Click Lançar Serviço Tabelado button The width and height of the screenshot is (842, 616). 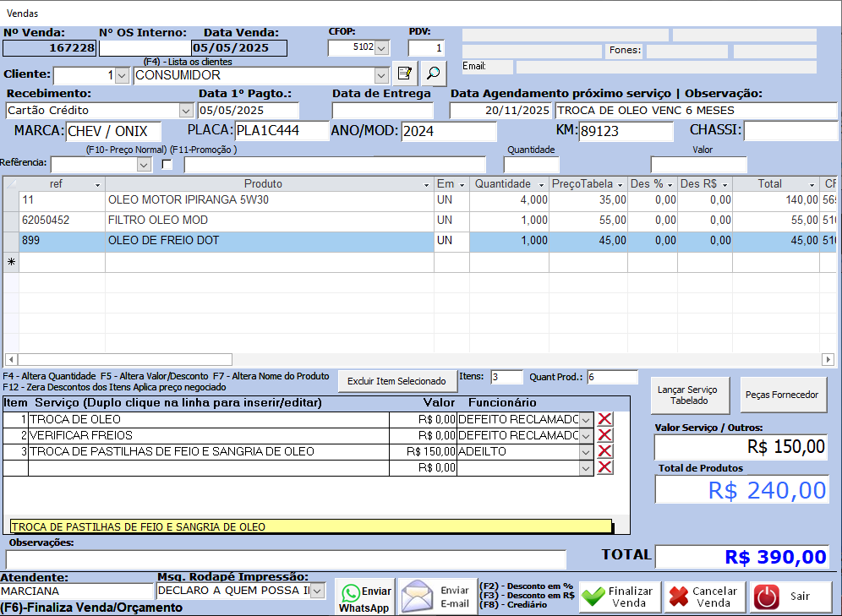click(687, 395)
